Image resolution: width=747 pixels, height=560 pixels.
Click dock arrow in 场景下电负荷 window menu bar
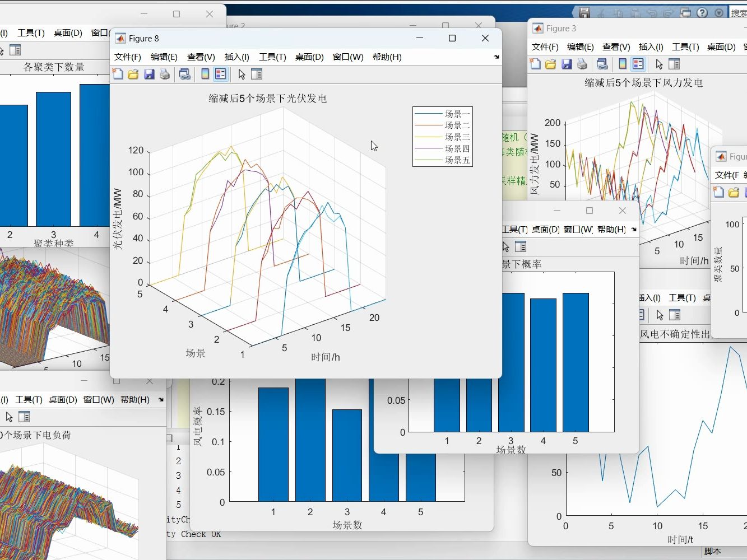pyautogui.click(x=161, y=400)
